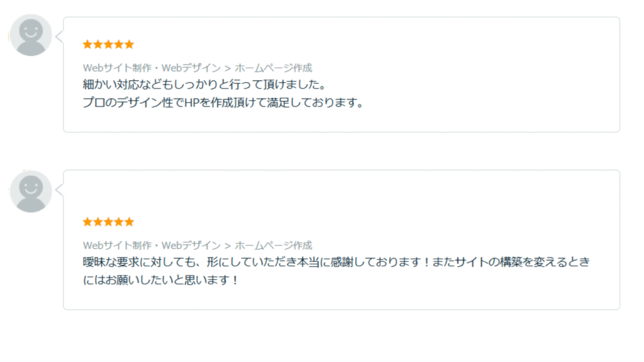Image resolution: width=644 pixels, height=362 pixels.
Task: Click the line starting プロのデザイン性でHP
Action: 224,102
